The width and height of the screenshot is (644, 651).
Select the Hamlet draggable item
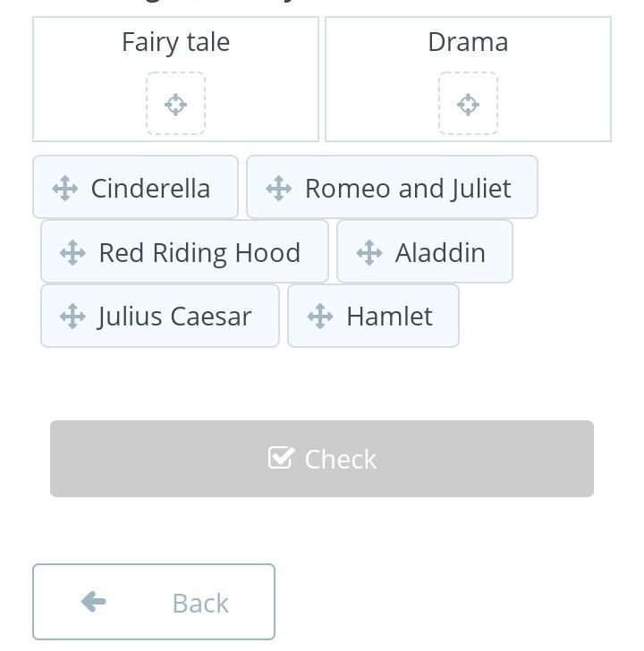pos(373,316)
